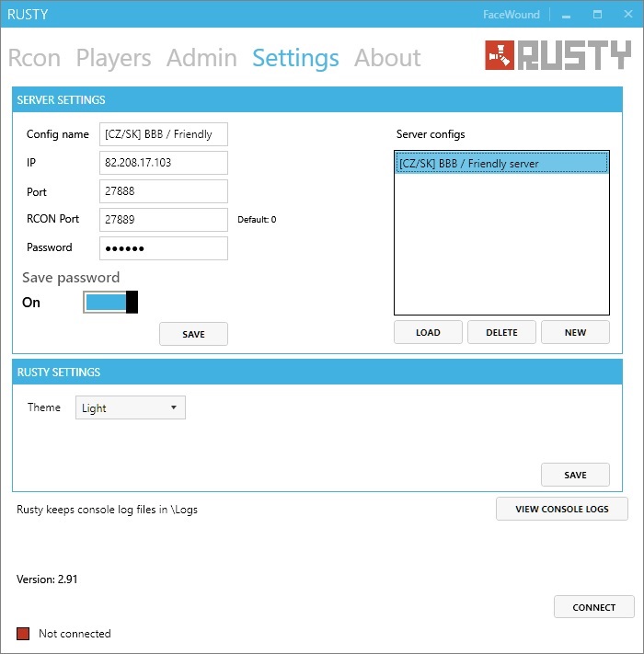The height and width of the screenshot is (654, 644).
Task: Maximize the Rusty window
Action: click(x=597, y=15)
